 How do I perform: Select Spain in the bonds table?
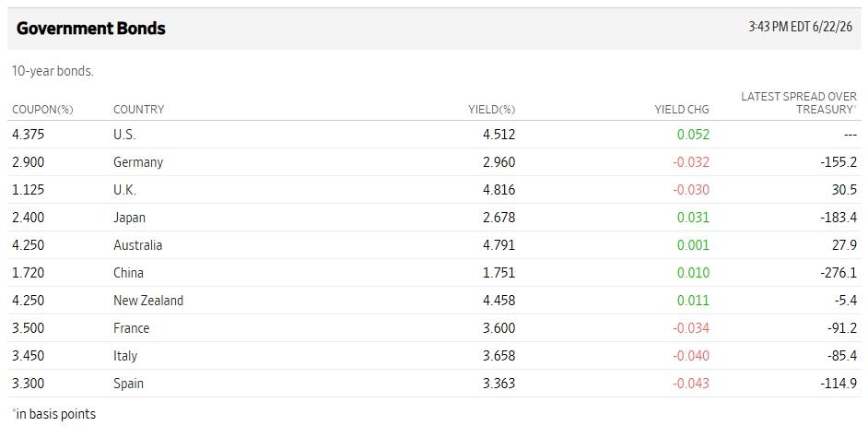pyautogui.click(x=128, y=384)
